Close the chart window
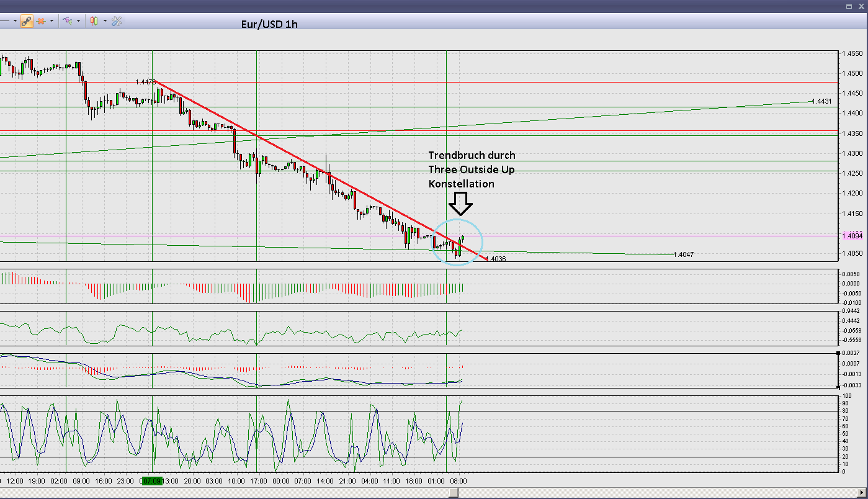Image resolution: width=868 pixels, height=499 pixels. pos(861,6)
